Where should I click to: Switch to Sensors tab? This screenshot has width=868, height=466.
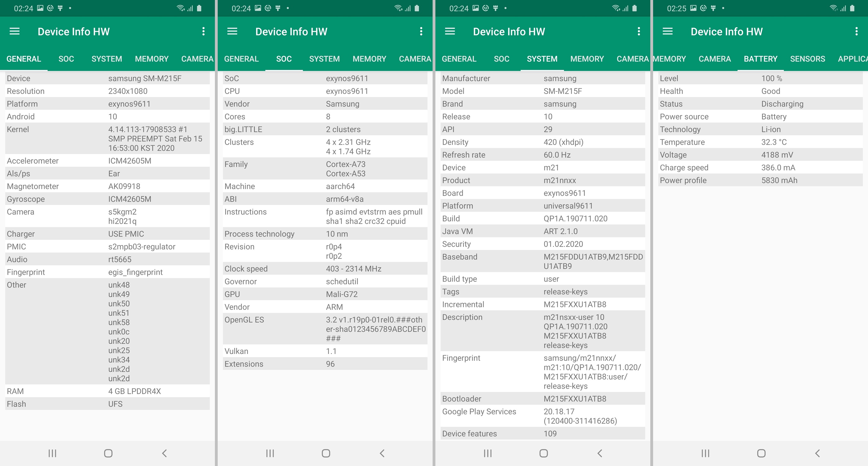click(x=807, y=59)
